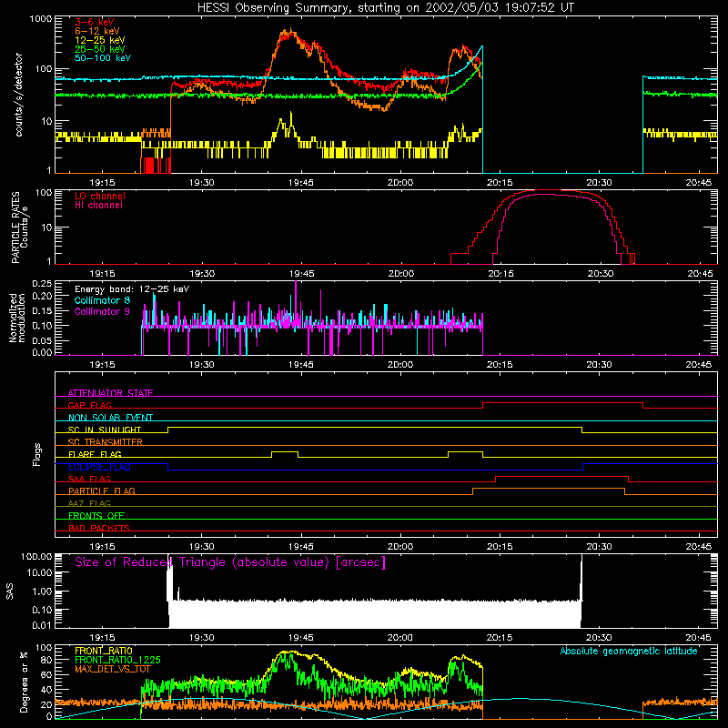This screenshot has width=728, height=728.
Task: Select the 6-12 keV legend label
Action: click(x=97, y=31)
